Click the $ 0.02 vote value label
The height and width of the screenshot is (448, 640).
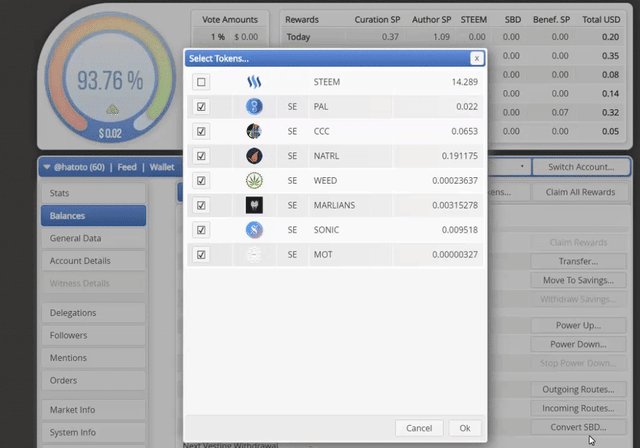point(110,133)
